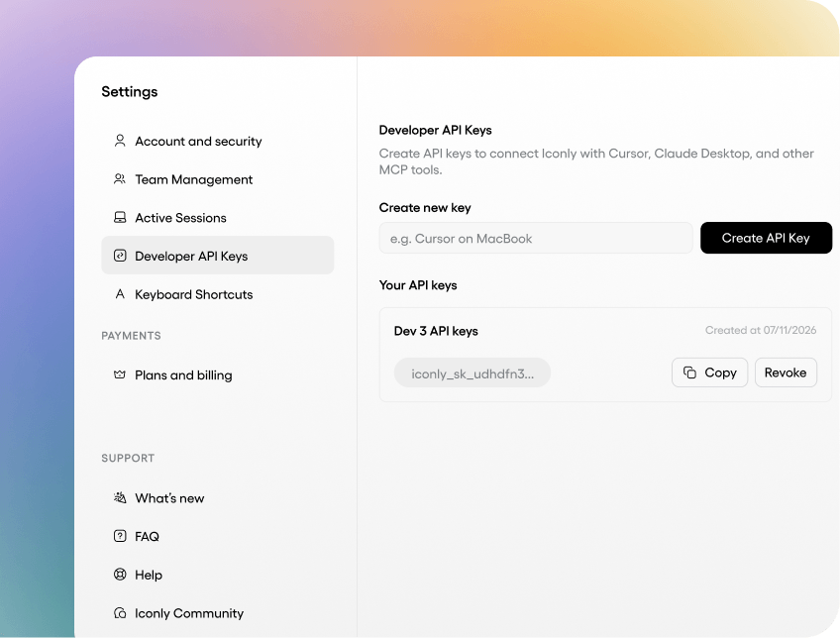This screenshot has width=840, height=638.
Task: Click the Plans and billing crown icon
Action: pos(120,374)
